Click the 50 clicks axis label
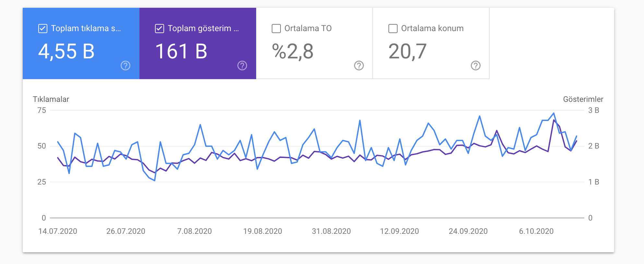 click(42, 146)
